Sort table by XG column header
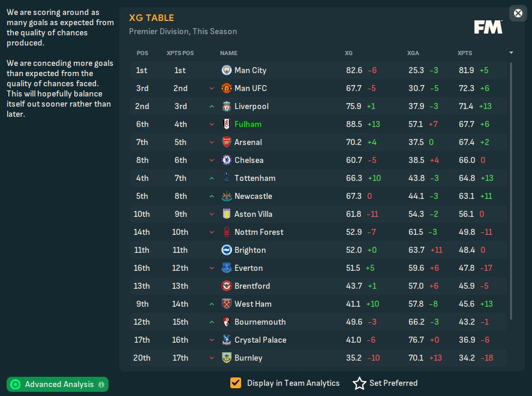Image resolution: width=532 pixels, height=396 pixels. [348, 53]
